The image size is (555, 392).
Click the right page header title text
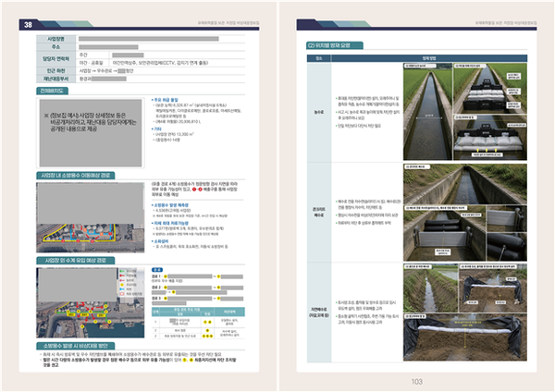tap(506, 22)
